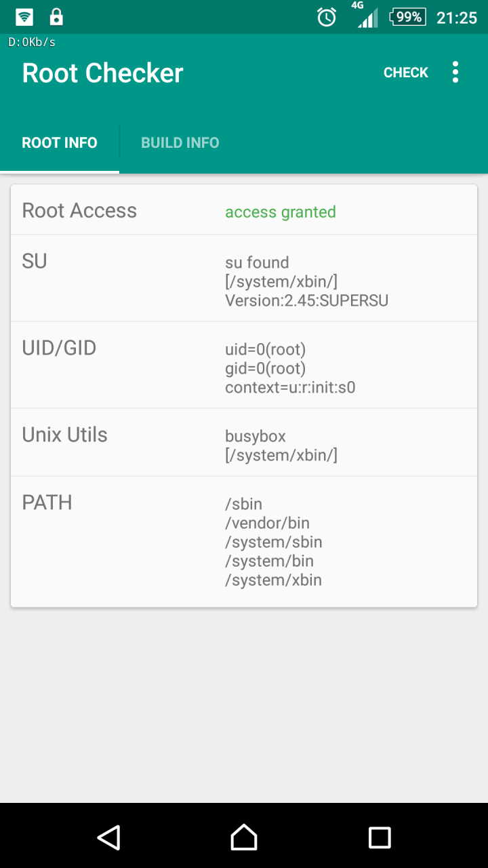Tap the alarm clock status icon
The image size is (488, 868).
327,17
